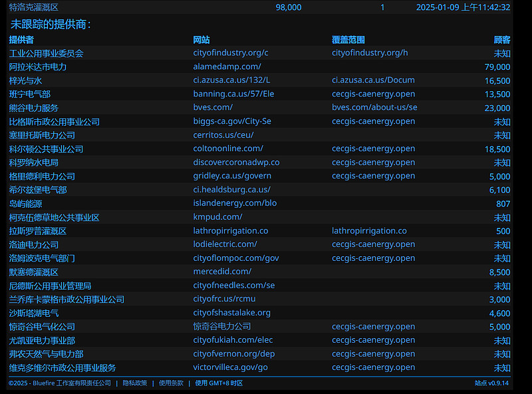The width and height of the screenshot is (532, 394).
Task: Open the islandenergy.com/blo website link
Action: [235, 203]
